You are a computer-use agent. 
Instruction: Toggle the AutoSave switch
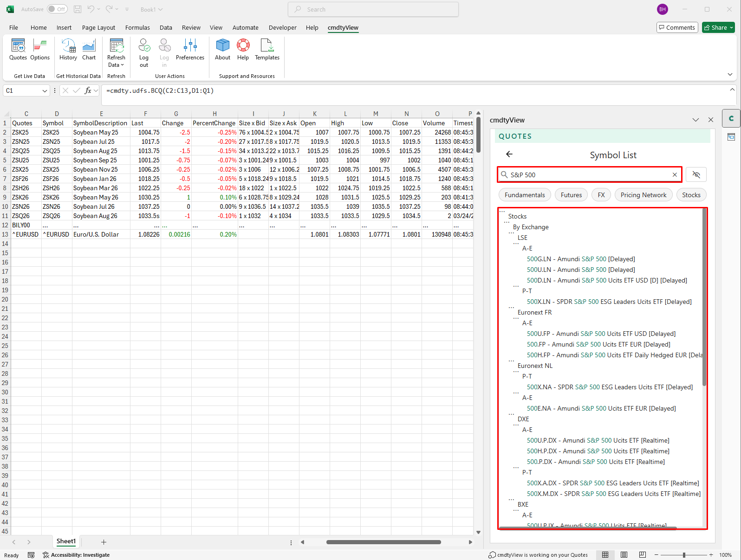click(57, 9)
